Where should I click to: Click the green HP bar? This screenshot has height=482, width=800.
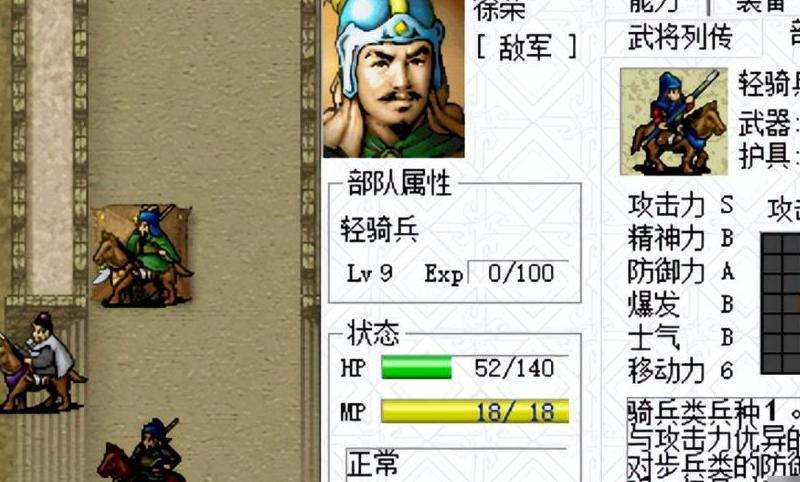tap(416, 368)
